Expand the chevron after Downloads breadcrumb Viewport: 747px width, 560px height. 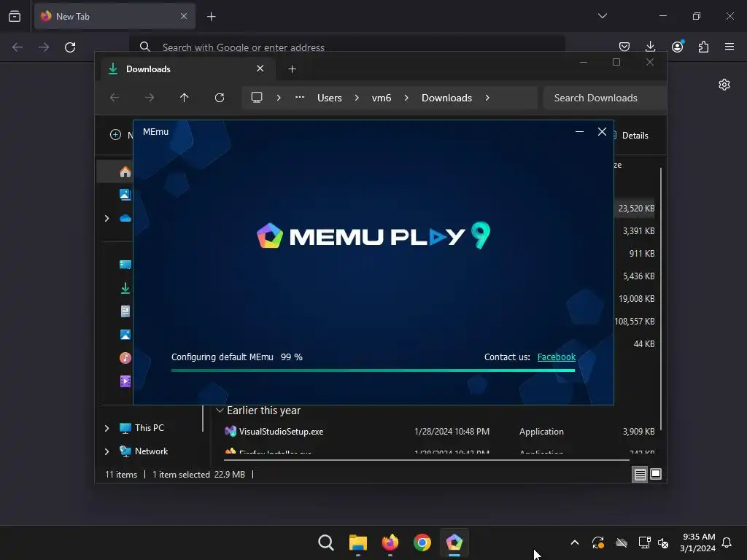coord(487,98)
